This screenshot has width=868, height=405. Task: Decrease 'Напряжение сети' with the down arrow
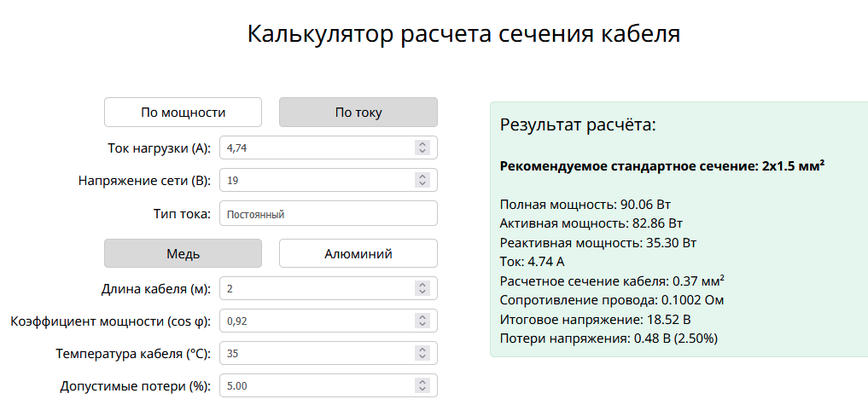click(422, 185)
